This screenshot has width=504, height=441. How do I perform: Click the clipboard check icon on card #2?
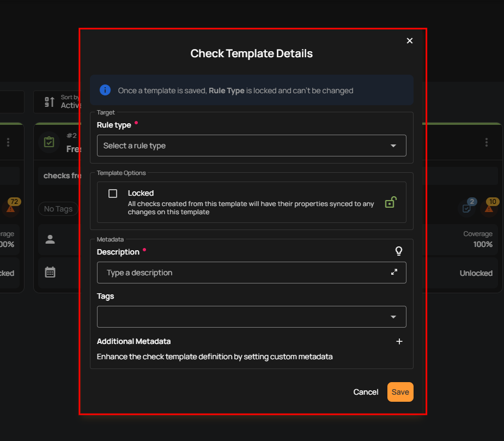49,142
